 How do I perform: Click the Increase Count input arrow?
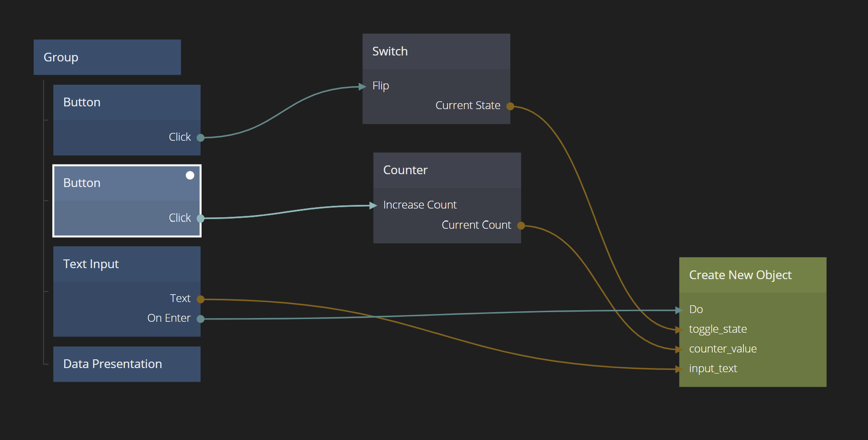[373, 206]
